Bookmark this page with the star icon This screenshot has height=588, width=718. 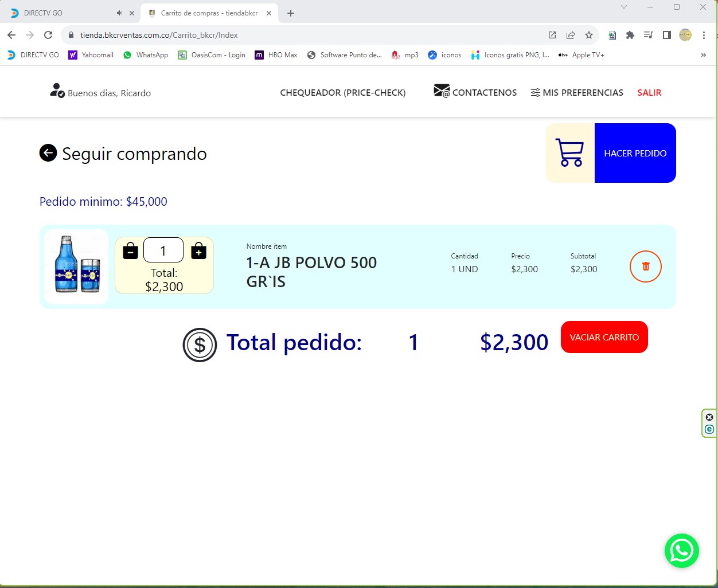[589, 35]
